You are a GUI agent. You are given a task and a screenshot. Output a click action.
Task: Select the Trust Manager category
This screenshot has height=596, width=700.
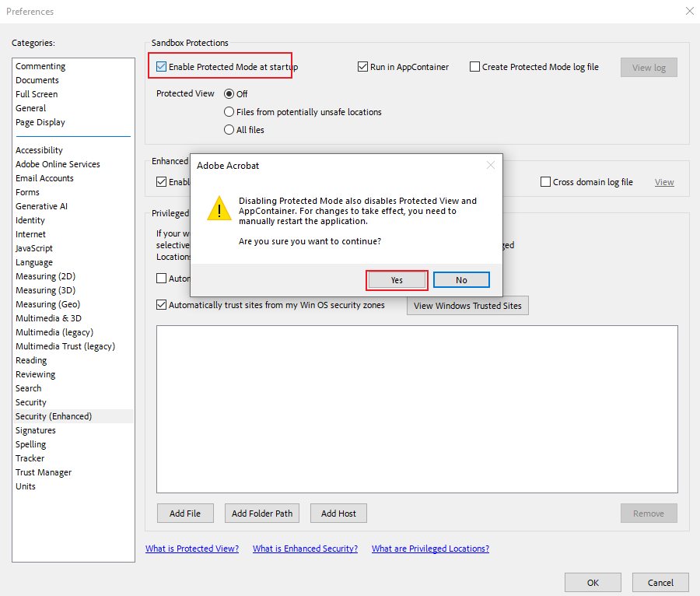[43, 472]
